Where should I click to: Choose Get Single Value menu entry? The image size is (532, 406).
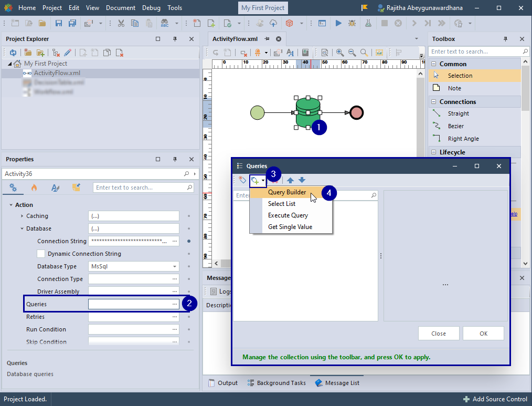[x=291, y=227]
